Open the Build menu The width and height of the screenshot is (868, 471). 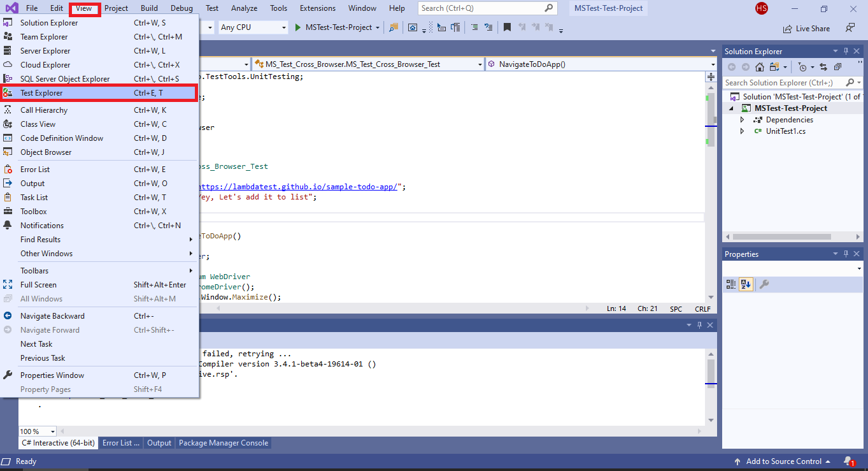(x=149, y=8)
